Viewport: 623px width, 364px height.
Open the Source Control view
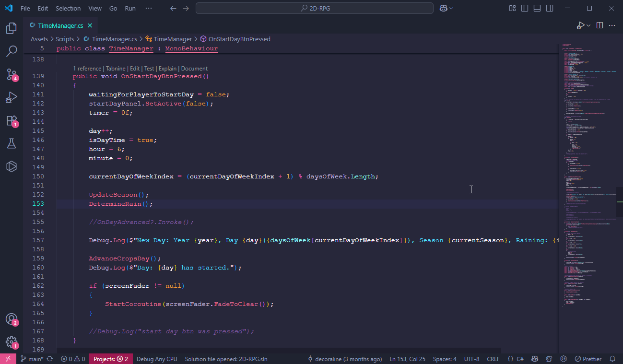[12, 74]
